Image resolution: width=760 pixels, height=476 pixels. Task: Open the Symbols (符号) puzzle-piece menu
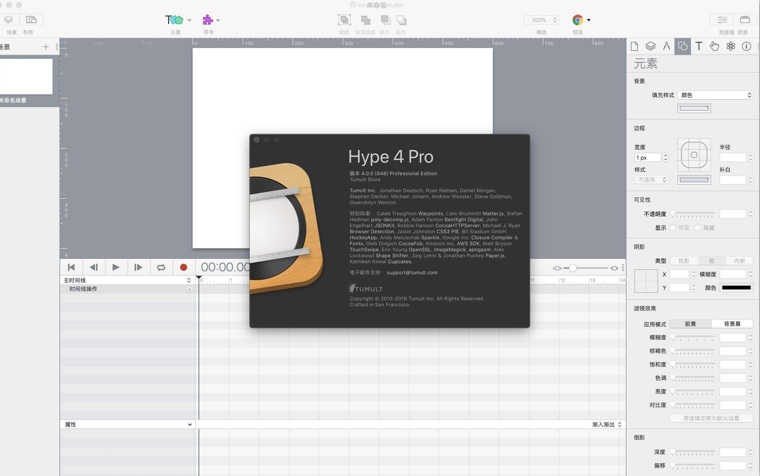(211, 20)
